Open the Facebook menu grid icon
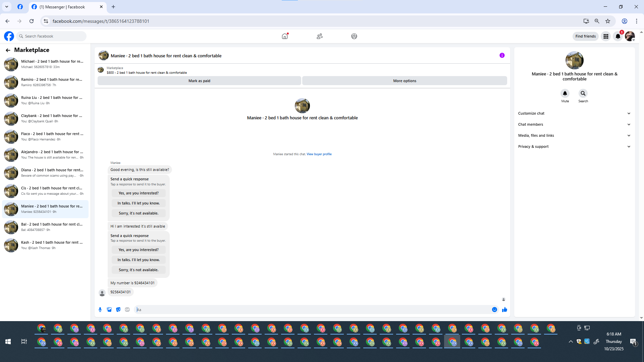Viewport: 644px width, 362px height. [606, 36]
